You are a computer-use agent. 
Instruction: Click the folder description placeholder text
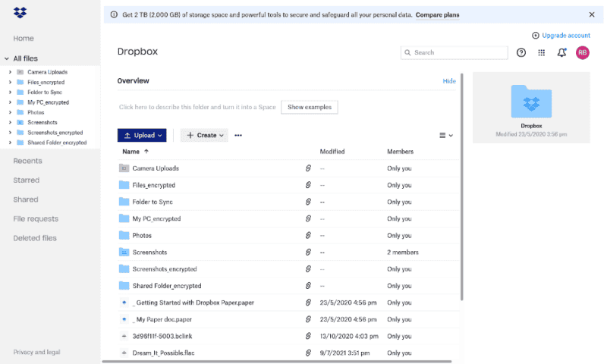pyautogui.click(x=197, y=107)
